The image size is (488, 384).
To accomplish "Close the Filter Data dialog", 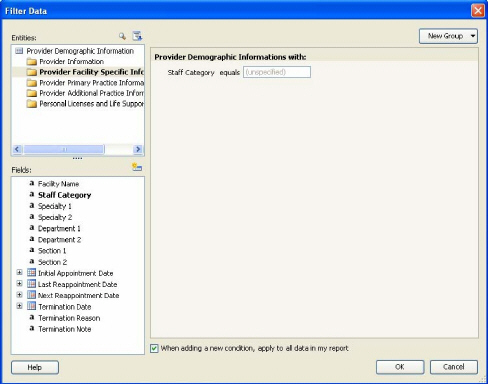I will click(478, 11).
